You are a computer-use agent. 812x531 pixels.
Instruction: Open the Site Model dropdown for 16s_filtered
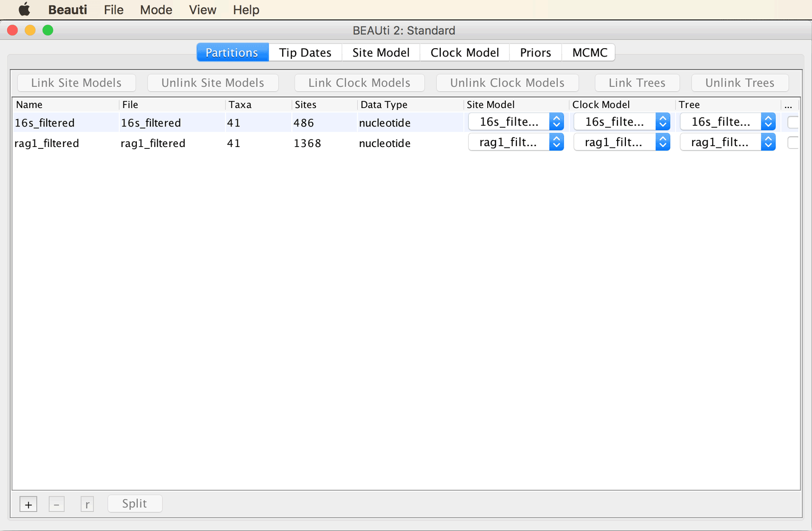pyautogui.click(x=516, y=122)
